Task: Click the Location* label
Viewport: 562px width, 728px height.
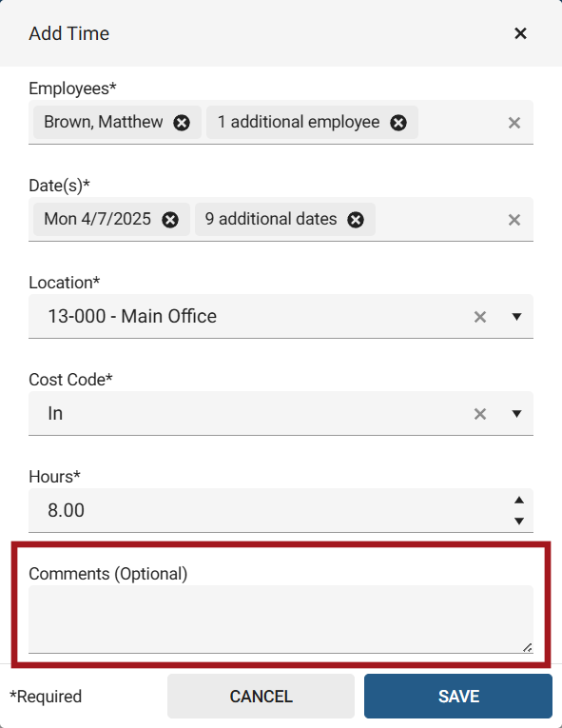Action: coord(65,283)
